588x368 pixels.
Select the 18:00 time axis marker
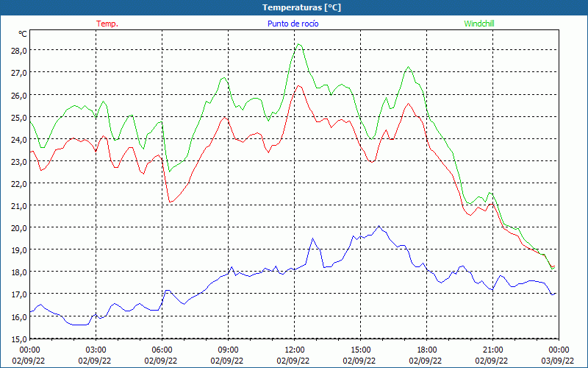point(426,350)
